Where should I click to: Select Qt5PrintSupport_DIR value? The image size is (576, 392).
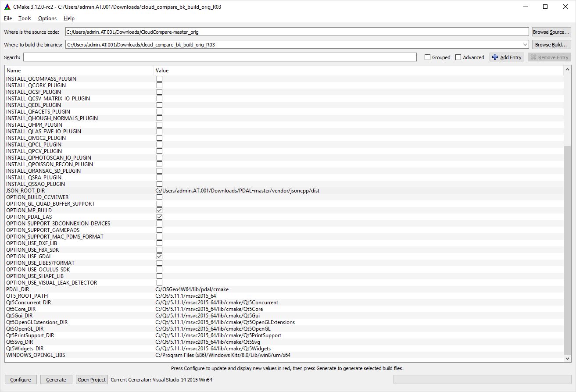218,335
